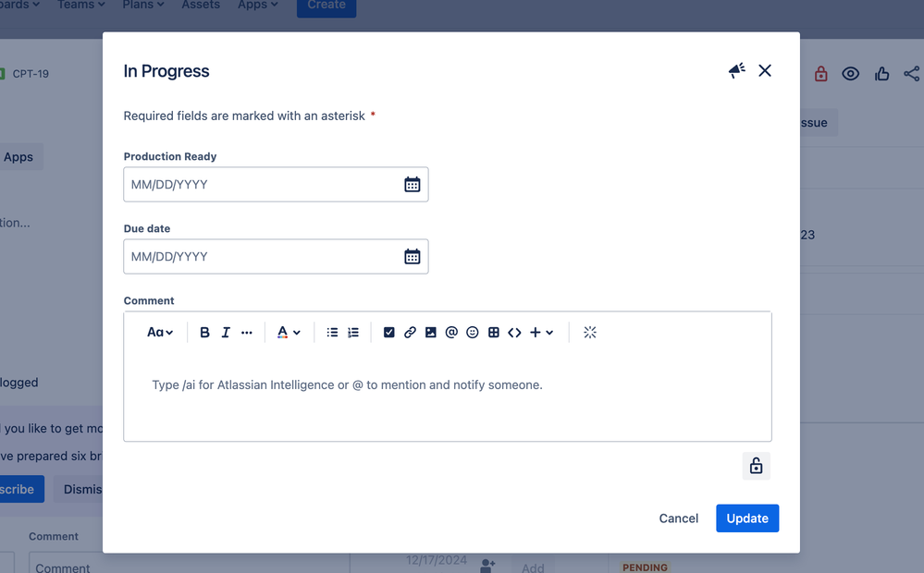The width and height of the screenshot is (924, 573).
Task: Launch Atlassian Intelligence sparkle icon
Action: [590, 333]
